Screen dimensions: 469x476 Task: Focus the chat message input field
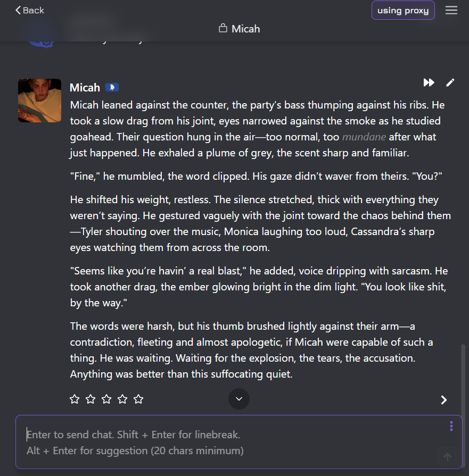[229, 442]
